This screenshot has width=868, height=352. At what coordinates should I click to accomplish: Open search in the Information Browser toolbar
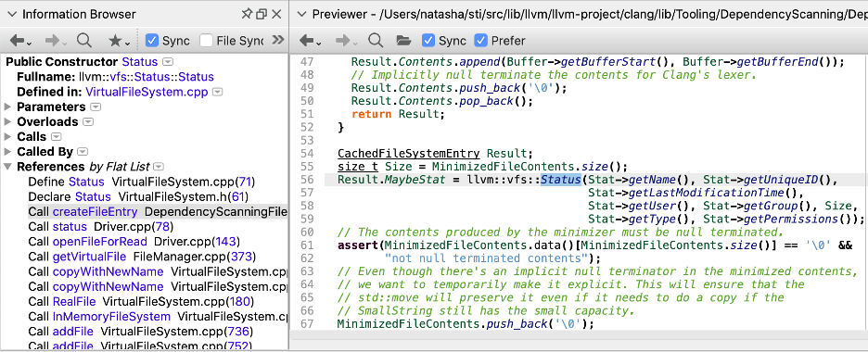pos(84,41)
